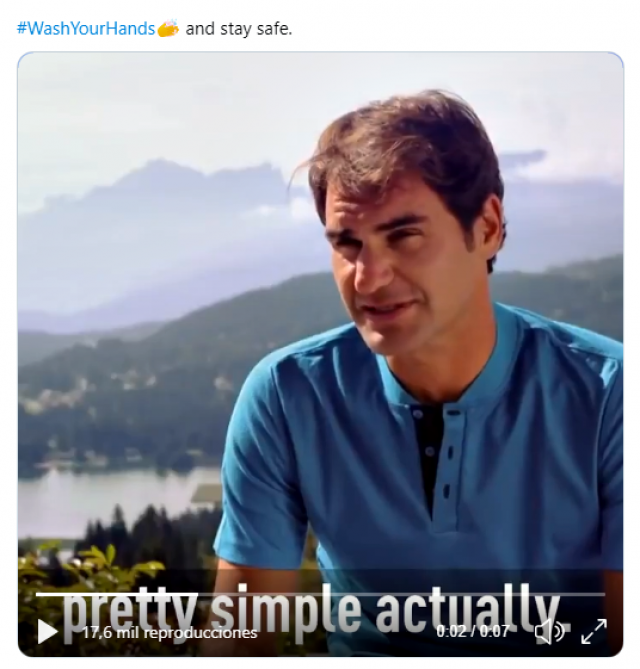
Task: Mute the video using the speaker icon
Action: click(x=550, y=631)
